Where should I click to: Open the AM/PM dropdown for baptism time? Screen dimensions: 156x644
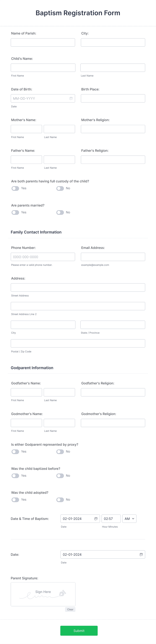[129, 519]
